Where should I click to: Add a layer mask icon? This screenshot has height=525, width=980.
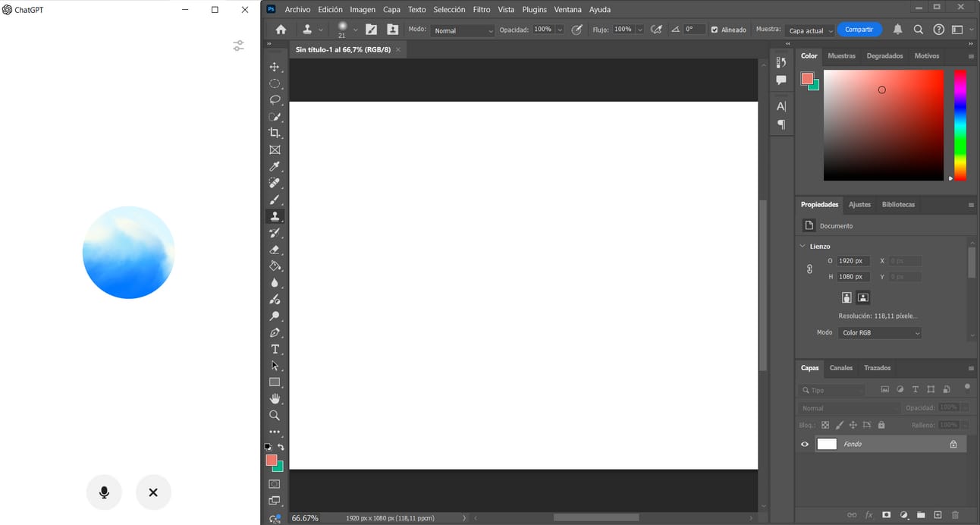pos(886,515)
